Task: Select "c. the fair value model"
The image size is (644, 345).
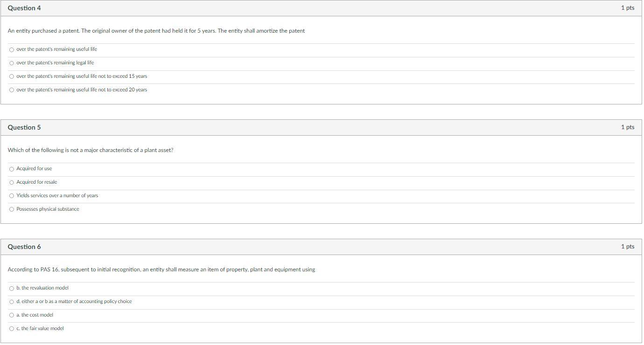Action: click(11, 328)
